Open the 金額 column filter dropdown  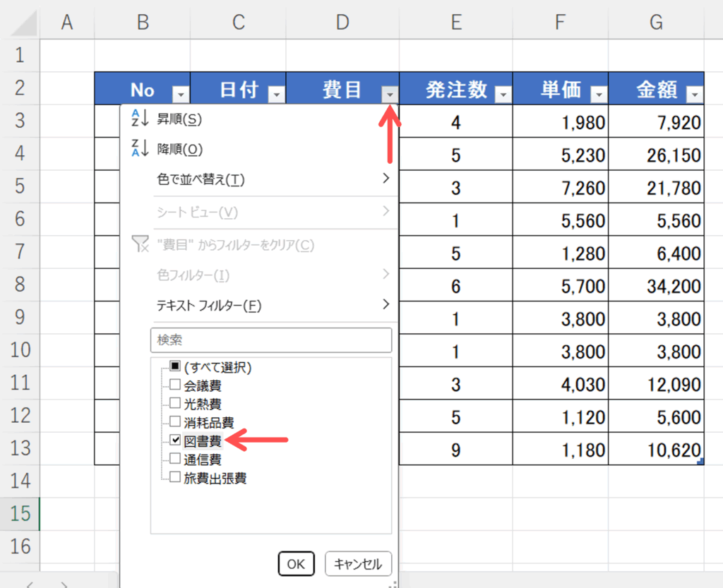click(695, 94)
